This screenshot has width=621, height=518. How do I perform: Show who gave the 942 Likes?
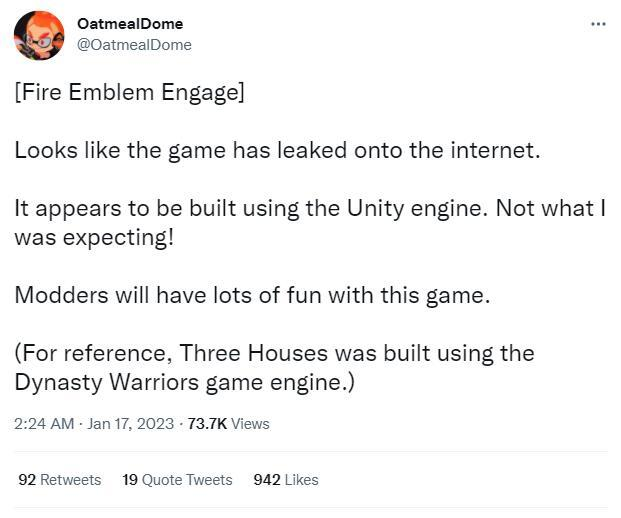click(x=286, y=480)
